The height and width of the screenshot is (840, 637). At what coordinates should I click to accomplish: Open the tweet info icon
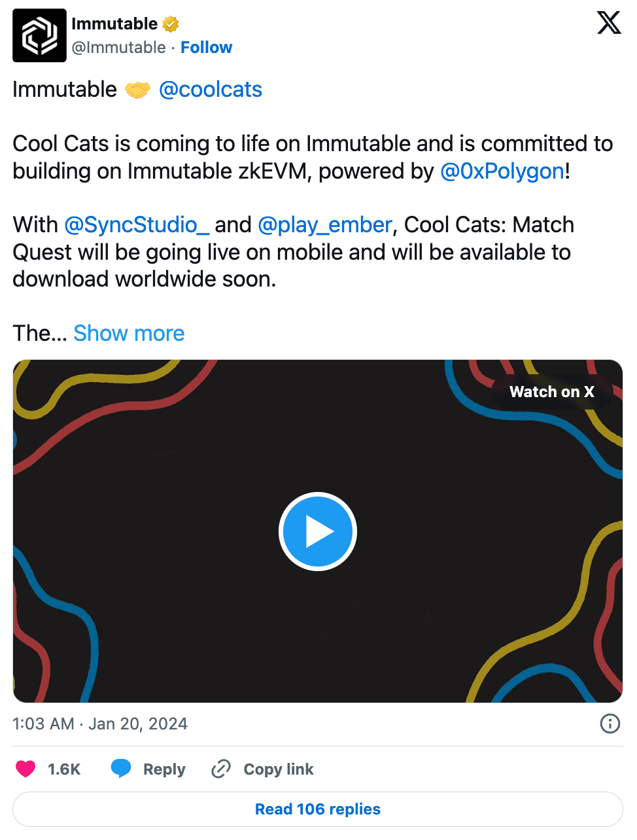pyautogui.click(x=610, y=724)
